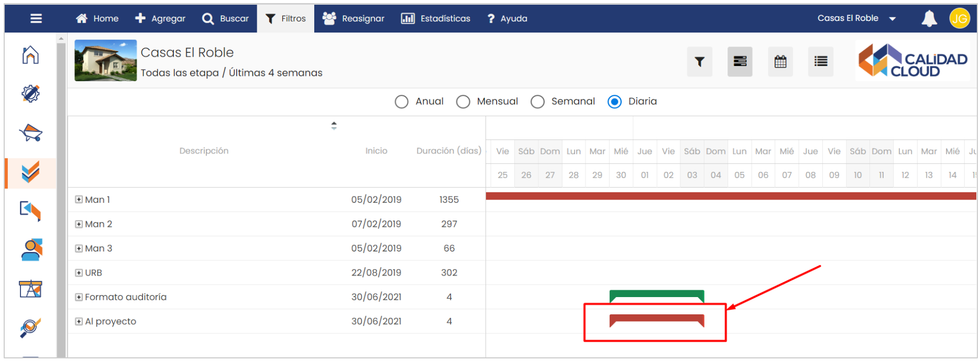Expand the Formato auditoría row
The width and height of the screenshot is (980, 361).
[79, 297]
